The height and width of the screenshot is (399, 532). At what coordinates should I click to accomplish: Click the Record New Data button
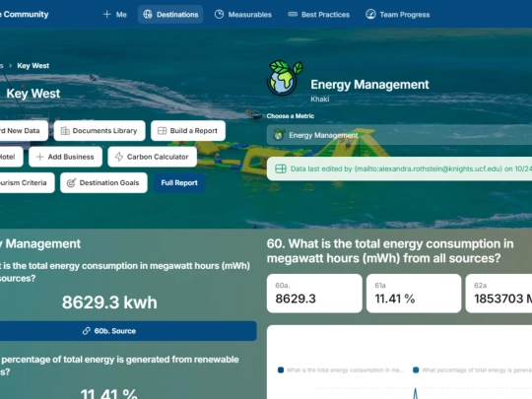point(23,131)
